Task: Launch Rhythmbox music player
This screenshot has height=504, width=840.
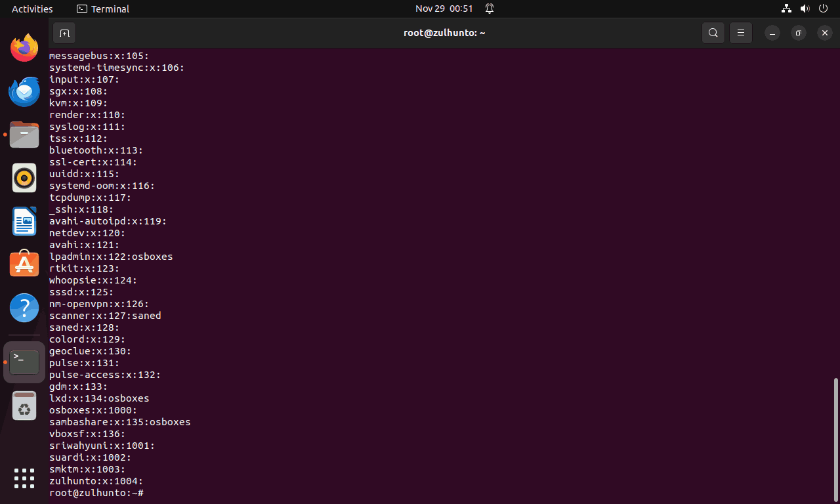Action: click(x=24, y=178)
